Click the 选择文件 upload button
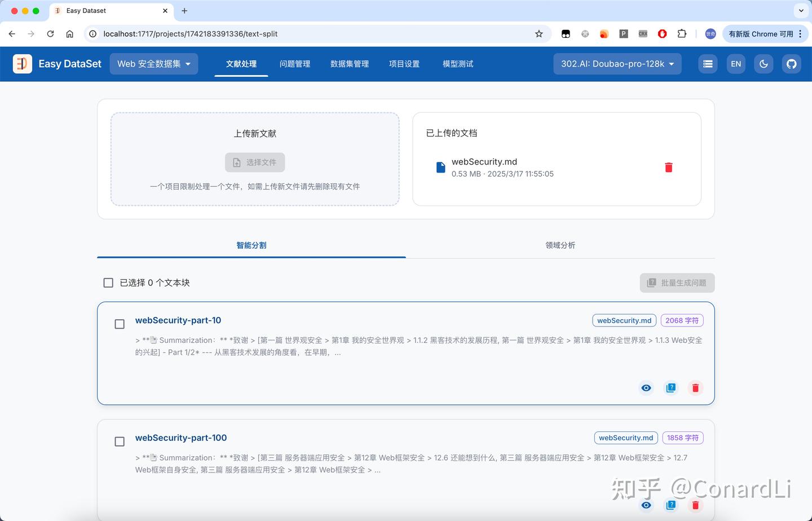Image resolution: width=812 pixels, height=521 pixels. pos(255,162)
